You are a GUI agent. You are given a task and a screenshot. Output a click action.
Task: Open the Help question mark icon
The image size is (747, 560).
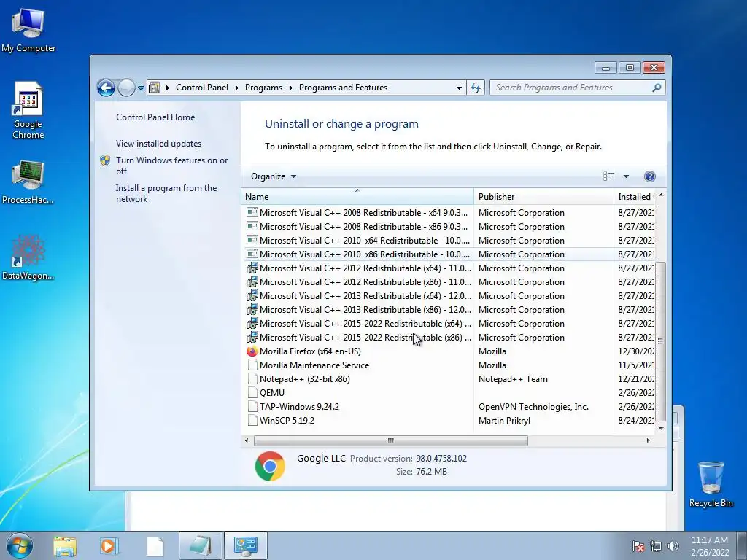[649, 176]
